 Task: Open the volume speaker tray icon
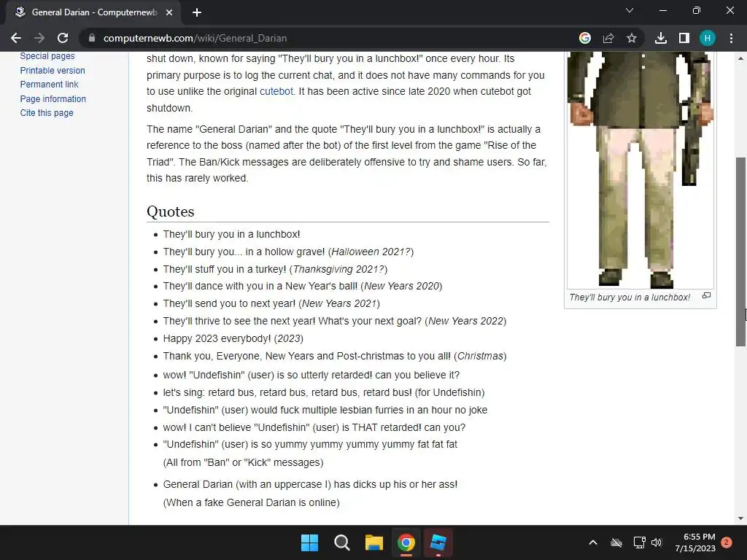(x=657, y=542)
